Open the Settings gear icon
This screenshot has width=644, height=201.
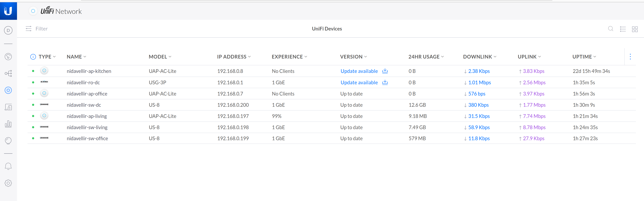(x=8, y=183)
